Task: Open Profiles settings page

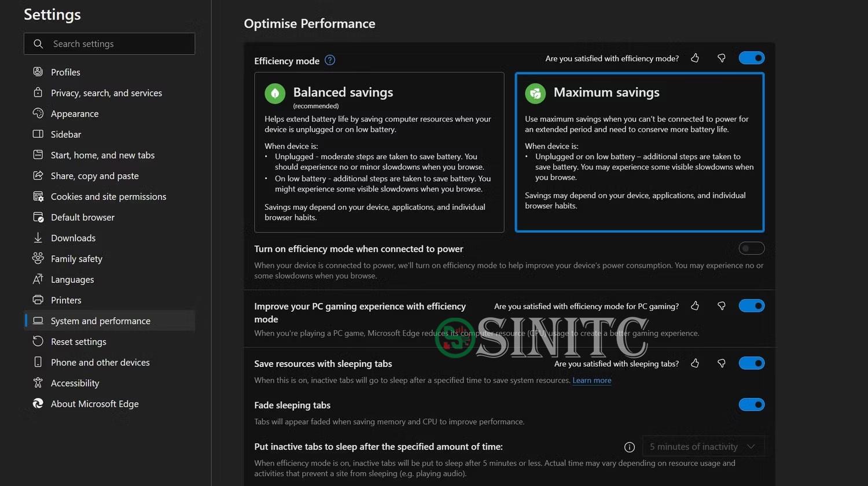Action: pos(110,72)
